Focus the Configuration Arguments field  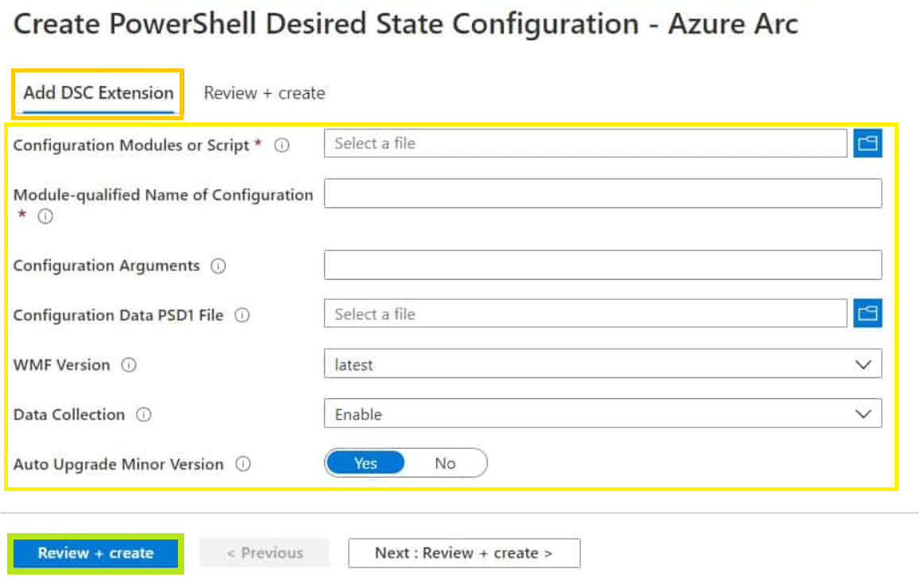(602, 265)
